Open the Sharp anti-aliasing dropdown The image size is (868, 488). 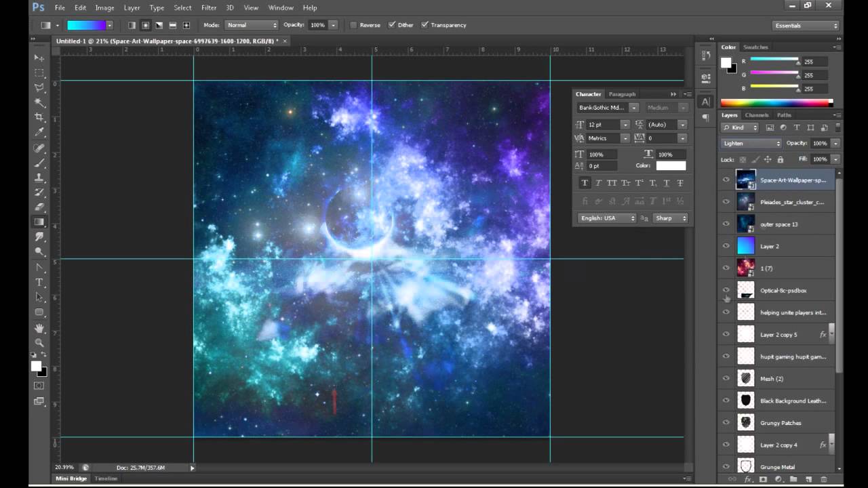point(671,218)
